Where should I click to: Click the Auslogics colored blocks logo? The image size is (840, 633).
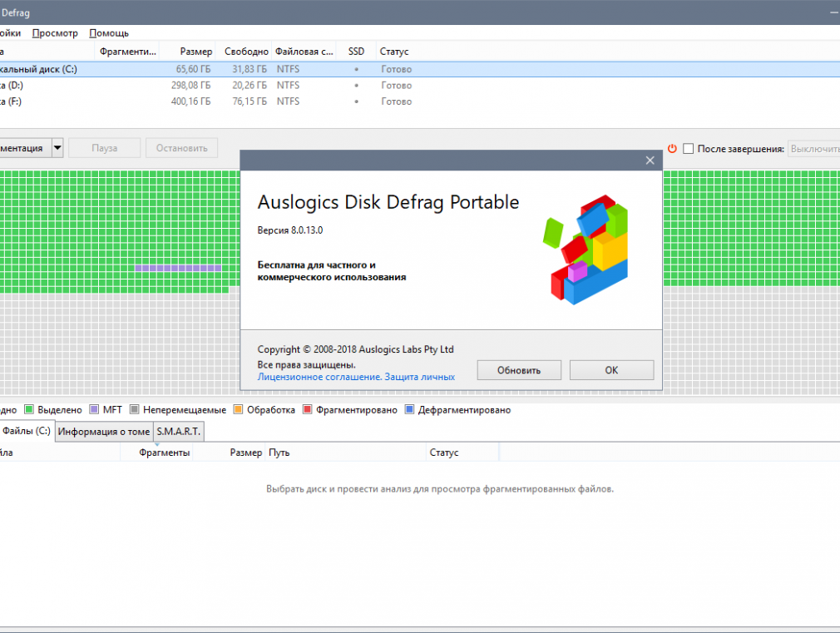(x=586, y=250)
